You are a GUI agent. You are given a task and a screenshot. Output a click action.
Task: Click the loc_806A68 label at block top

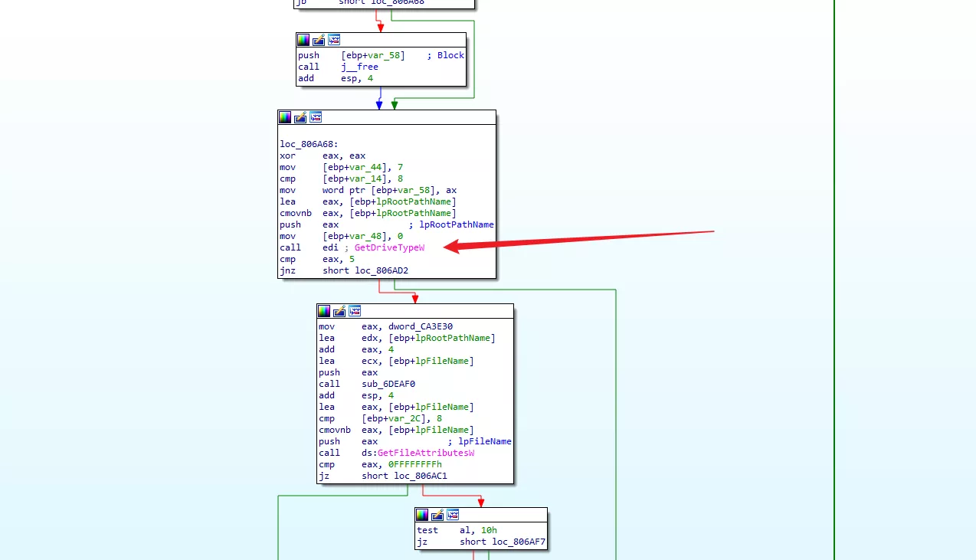pyautogui.click(x=308, y=144)
